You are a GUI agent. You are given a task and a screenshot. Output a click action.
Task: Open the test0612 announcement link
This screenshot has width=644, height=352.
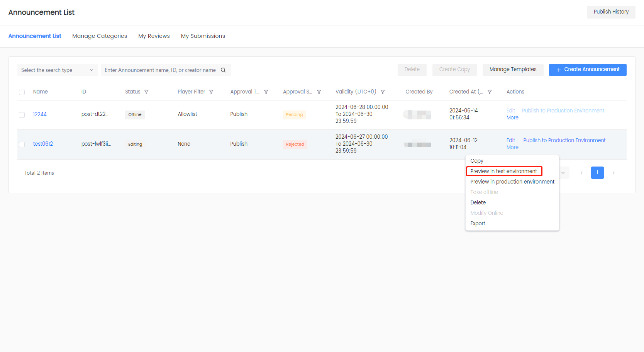[x=43, y=144]
